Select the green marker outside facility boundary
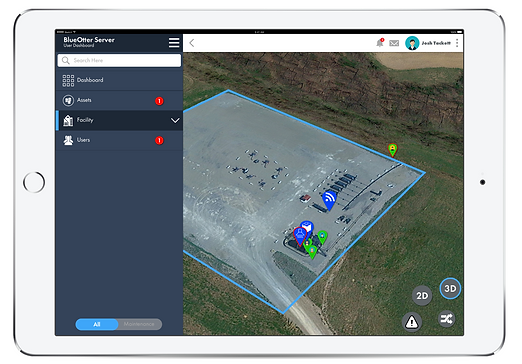 click(393, 150)
